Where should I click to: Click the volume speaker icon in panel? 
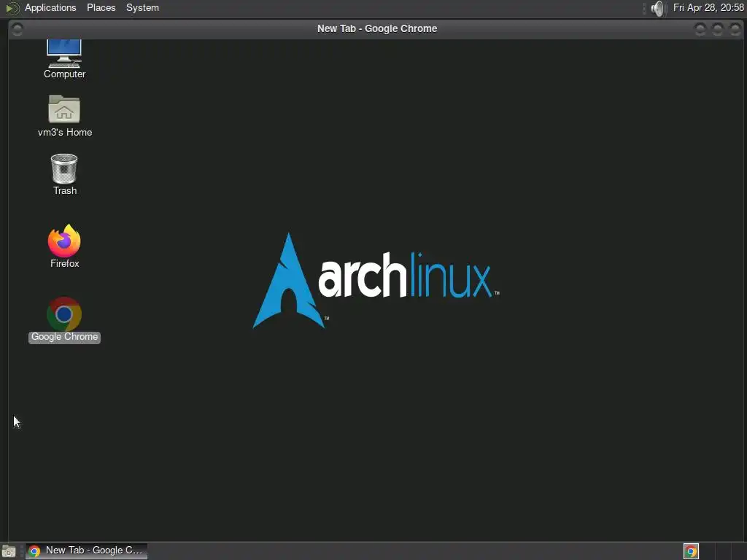click(657, 8)
